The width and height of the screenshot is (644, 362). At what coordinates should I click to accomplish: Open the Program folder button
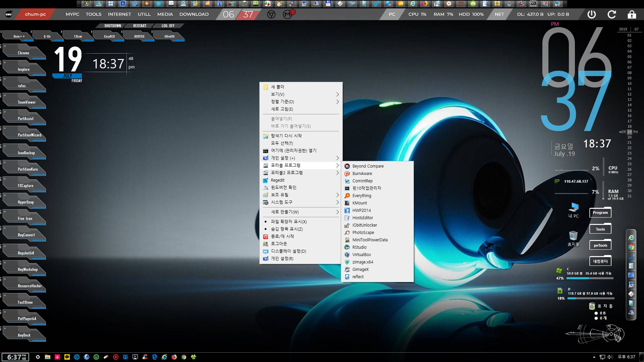[x=600, y=213]
